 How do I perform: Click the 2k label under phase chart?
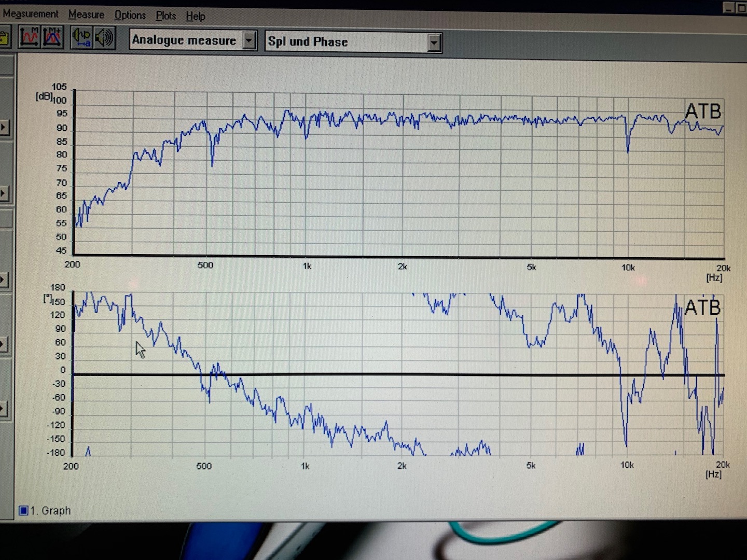click(402, 466)
